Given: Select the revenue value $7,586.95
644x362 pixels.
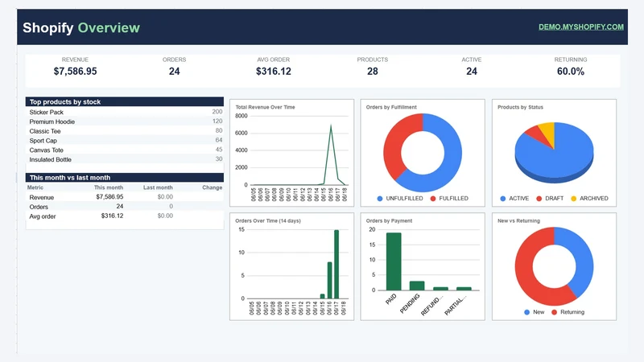Looking at the screenshot, I should (75, 72).
